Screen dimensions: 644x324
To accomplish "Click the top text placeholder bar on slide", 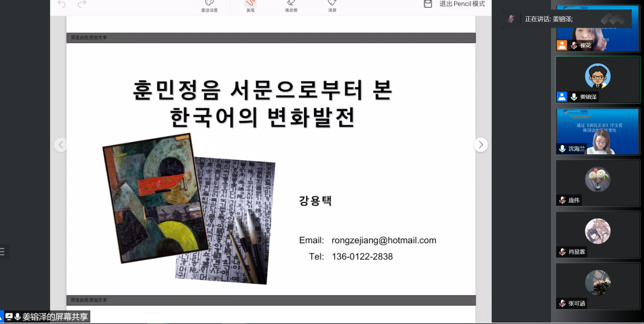I will pos(271,37).
